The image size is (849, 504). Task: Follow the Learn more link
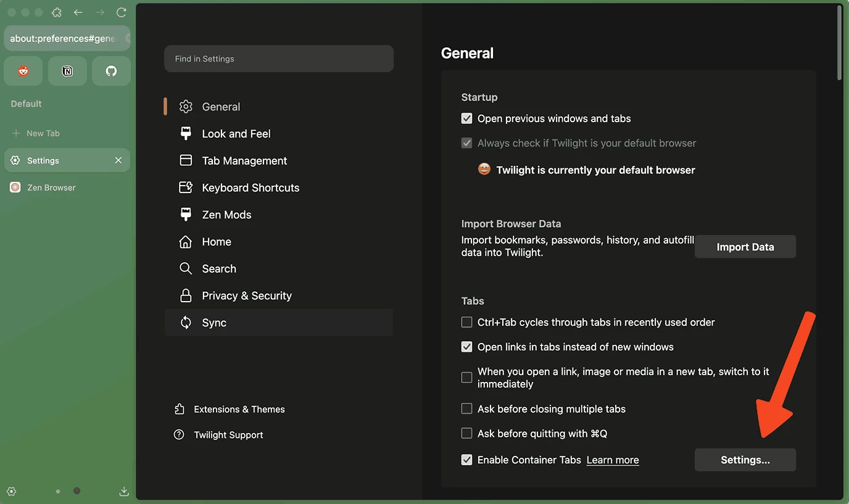(613, 460)
